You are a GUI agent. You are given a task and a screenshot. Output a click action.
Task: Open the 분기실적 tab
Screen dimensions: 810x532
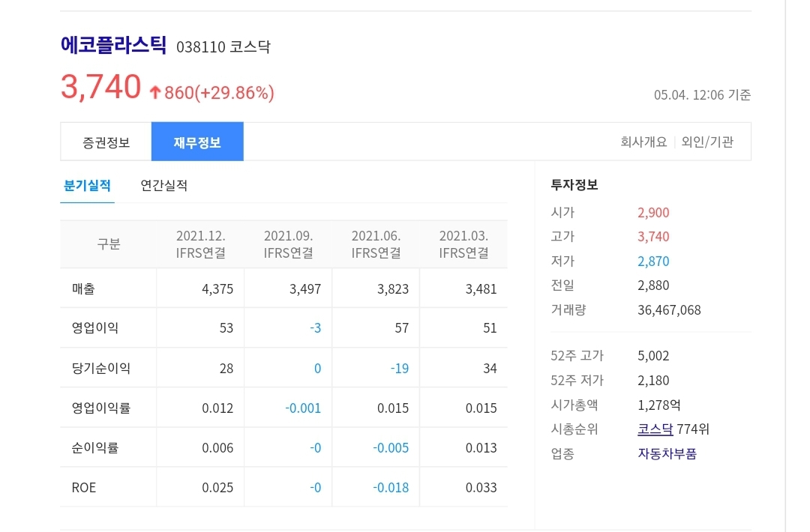pos(87,184)
